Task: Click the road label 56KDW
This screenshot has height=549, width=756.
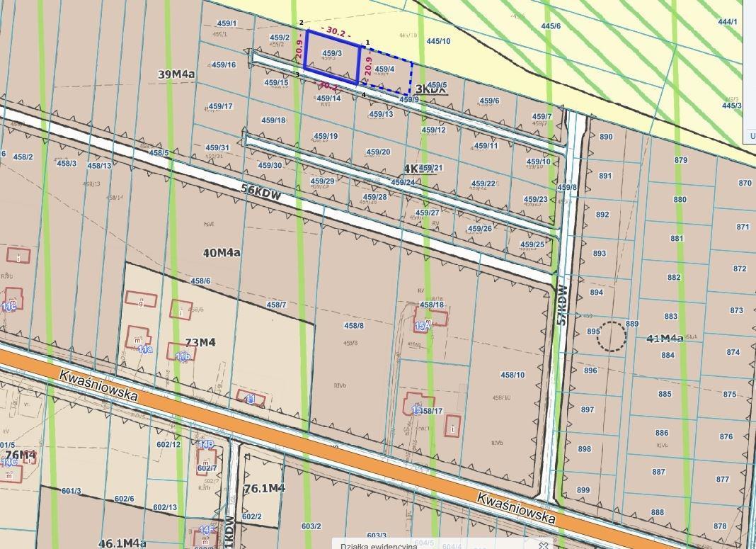Action: [x=261, y=193]
